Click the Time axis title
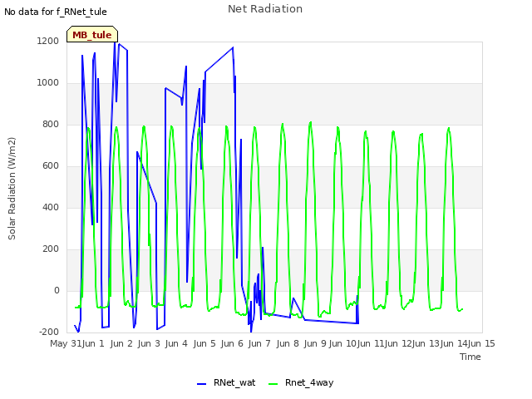This screenshot has width=532, height=399. pos(470,357)
